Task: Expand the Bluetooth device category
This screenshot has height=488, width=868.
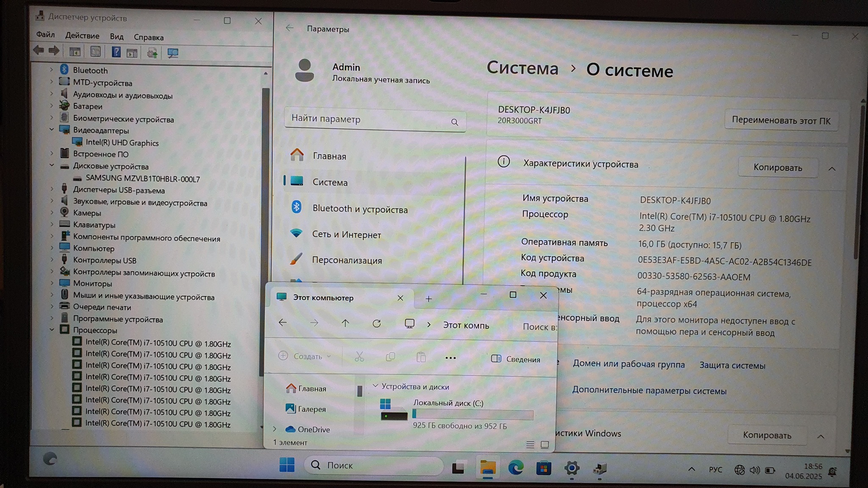Action: coord(52,70)
